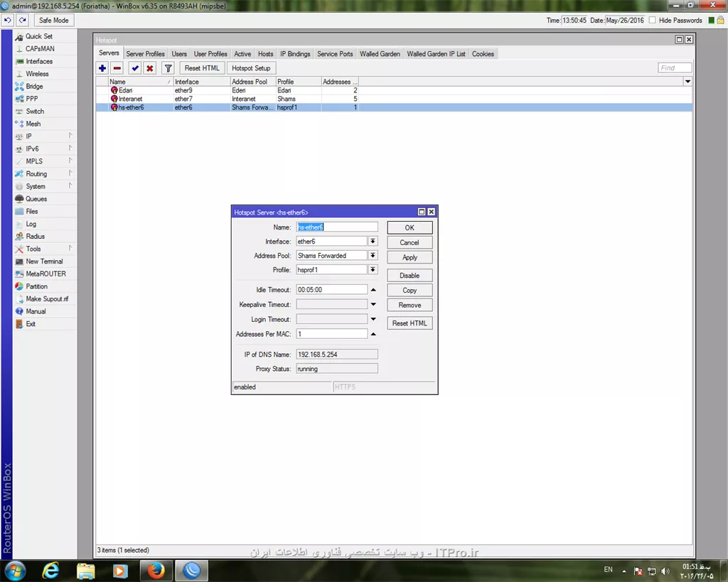Open Wireless in the sidebar
This screenshot has height=582, width=728.
pyautogui.click(x=45, y=74)
